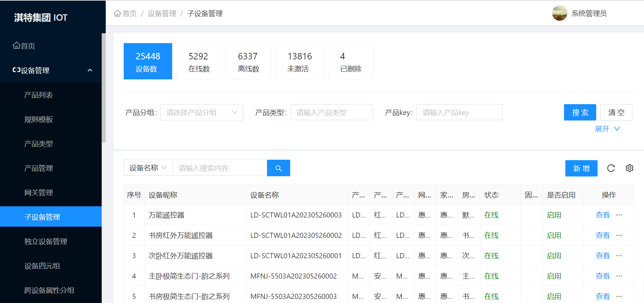Click the search magnifier icon button
The width and height of the screenshot is (644, 303).
tap(279, 168)
